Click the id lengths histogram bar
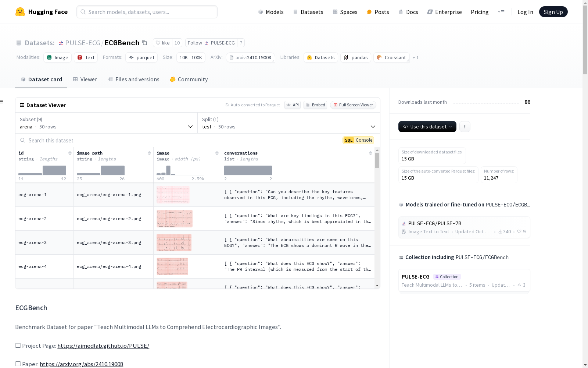Viewport: 588px width, 368px height. (x=54, y=170)
